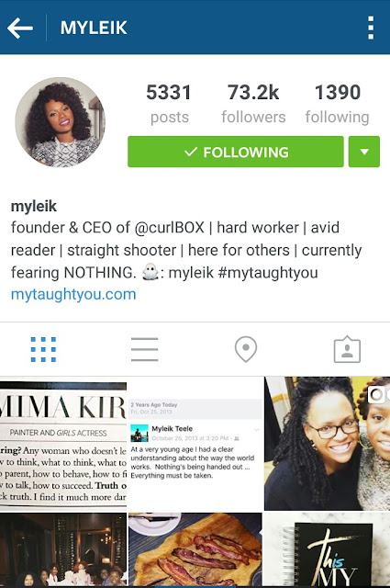
Task: View the 1390 following list
Action: coord(337,104)
